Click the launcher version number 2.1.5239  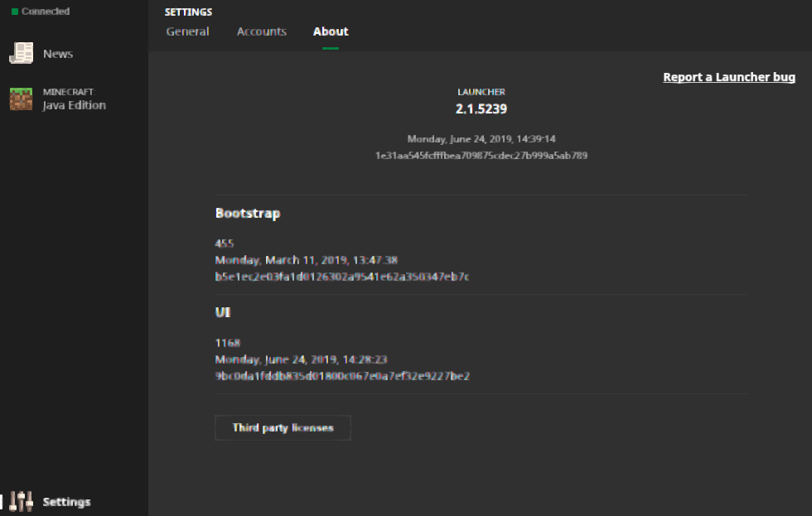point(481,109)
